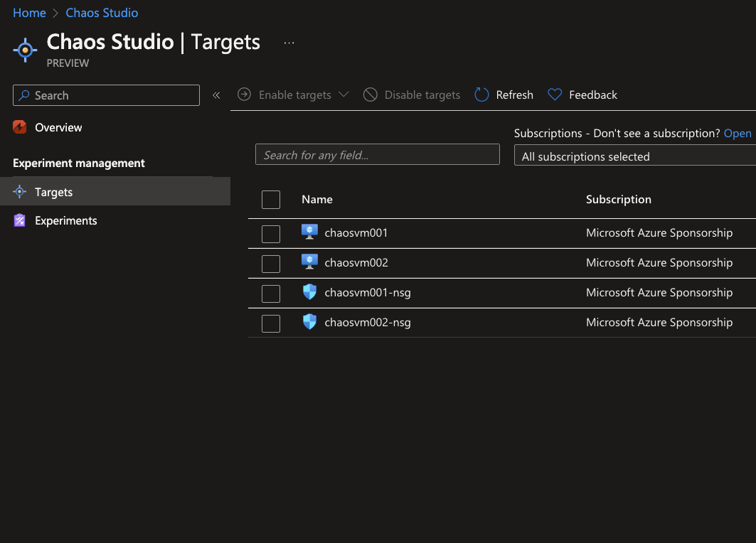The image size is (756, 543).
Task: Expand the Enable targets dropdown chevron
Action: coord(344,95)
